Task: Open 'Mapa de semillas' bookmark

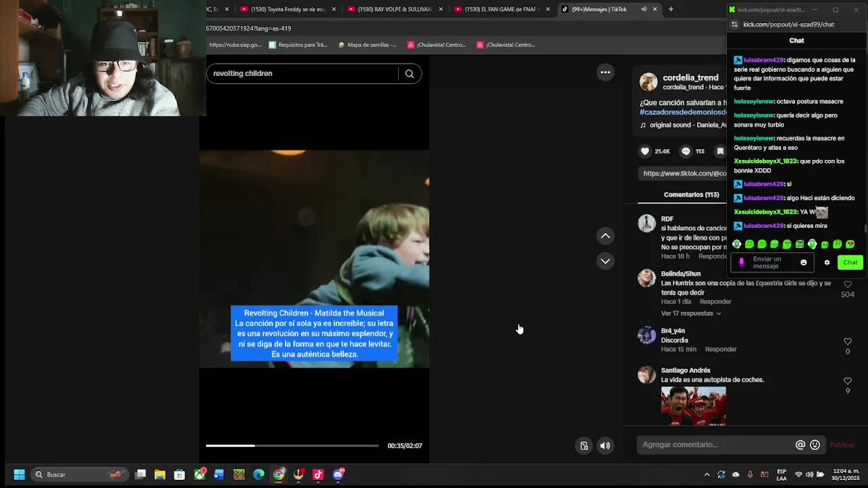Action: (x=368, y=45)
